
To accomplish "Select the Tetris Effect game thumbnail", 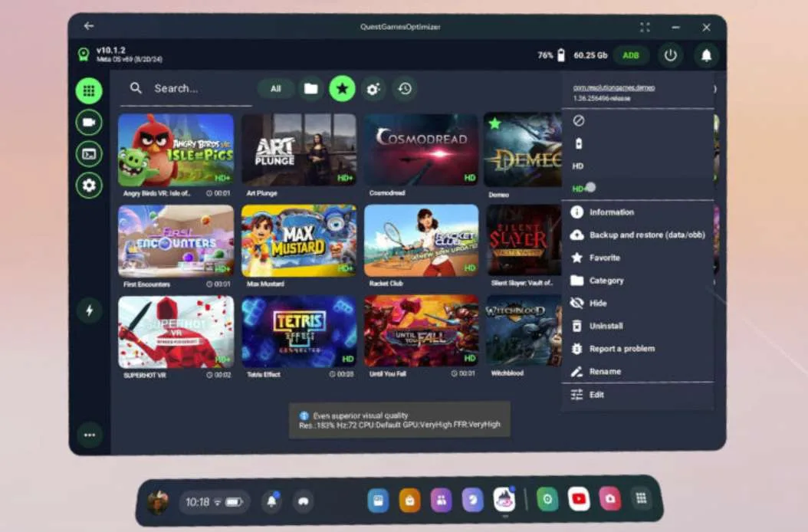I will (x=299, y=331).
